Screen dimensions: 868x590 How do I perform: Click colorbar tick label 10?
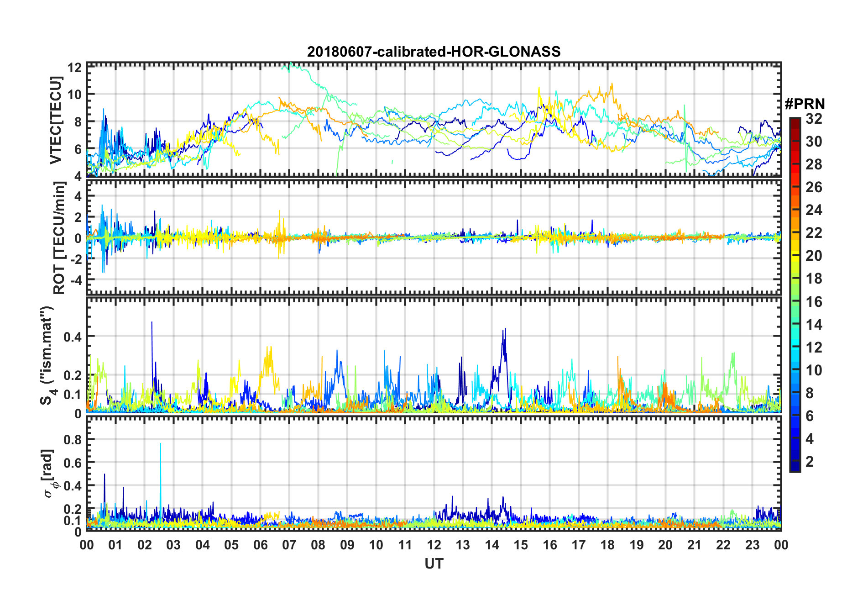814,370
